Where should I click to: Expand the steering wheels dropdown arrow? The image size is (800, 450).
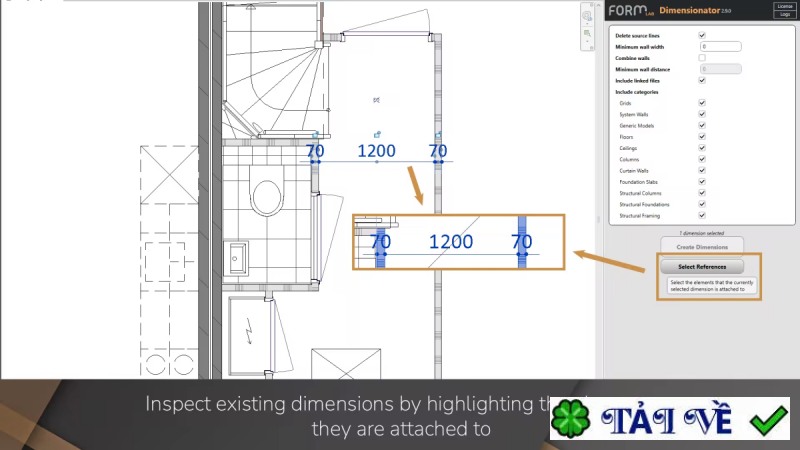click(587, 23)
